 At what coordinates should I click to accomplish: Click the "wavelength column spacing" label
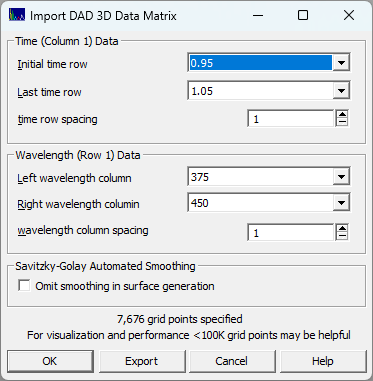(83, 231)
